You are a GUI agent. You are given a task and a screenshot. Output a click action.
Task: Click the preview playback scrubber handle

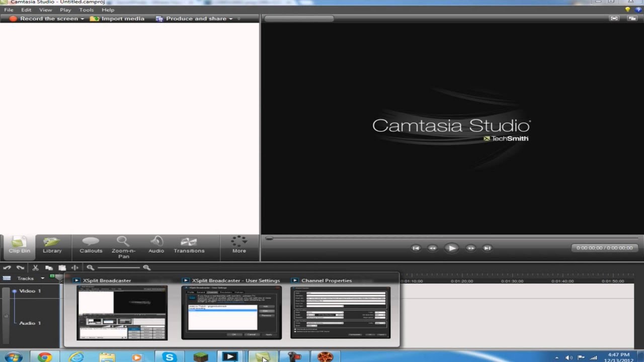click(270, 238)
